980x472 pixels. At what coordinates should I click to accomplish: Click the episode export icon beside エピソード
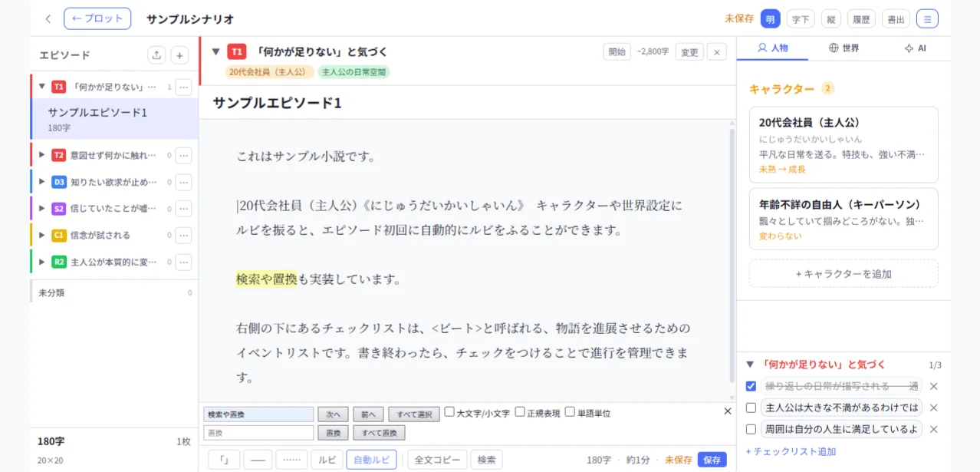pos(156,54)
